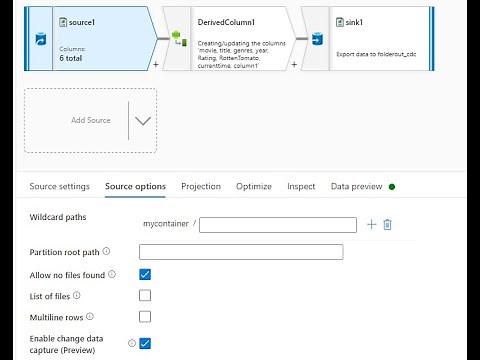Screen dimensions: 480x360
Task: Click the file icon beside source1 name
Action: pyautogui.click(x=63, y=22)
